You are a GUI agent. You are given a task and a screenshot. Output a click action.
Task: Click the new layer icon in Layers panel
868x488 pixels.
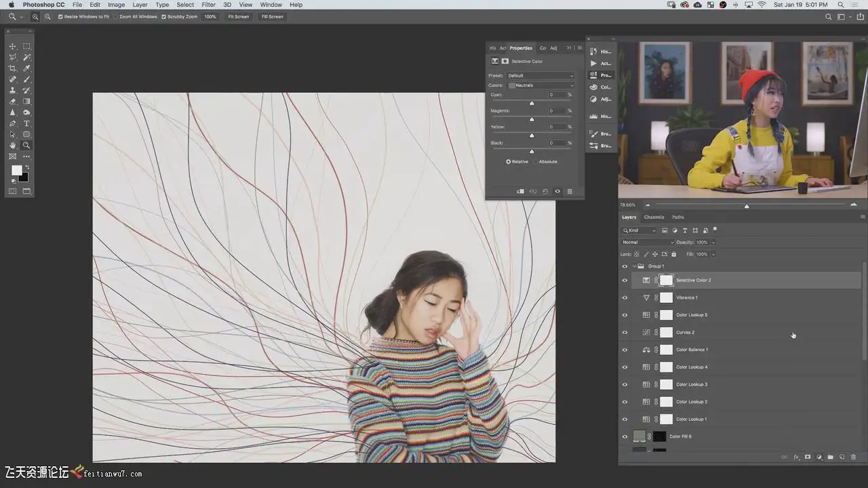[x=842, y=457]
